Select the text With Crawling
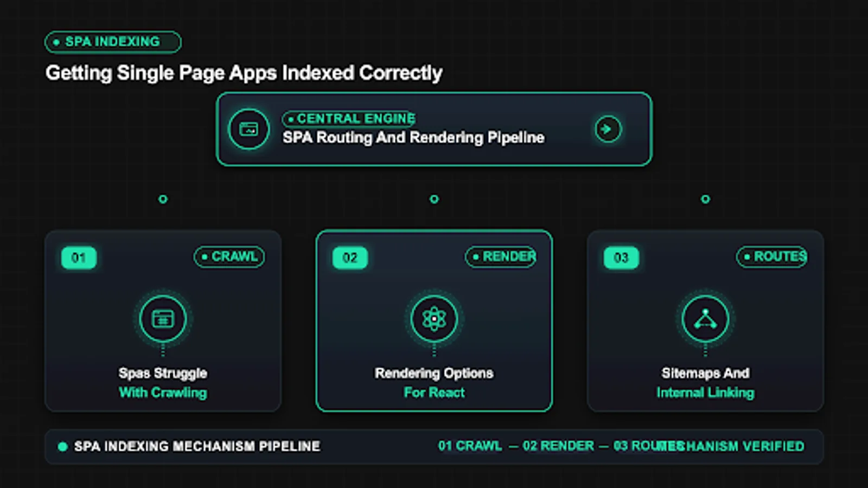 pos(163,393)
